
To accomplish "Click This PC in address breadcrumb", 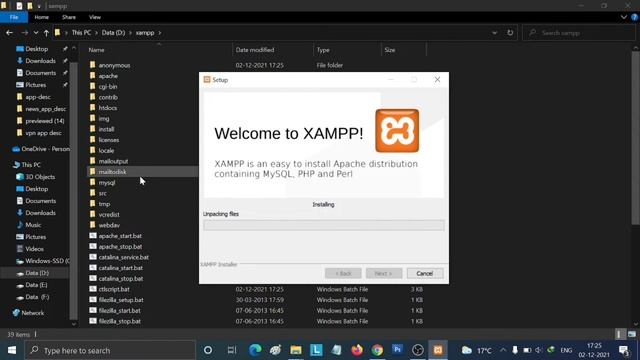I will tap(81, 33).
